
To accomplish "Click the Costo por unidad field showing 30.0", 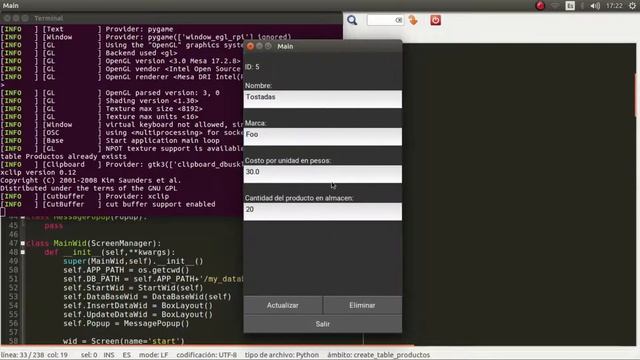I will (322, 174).
